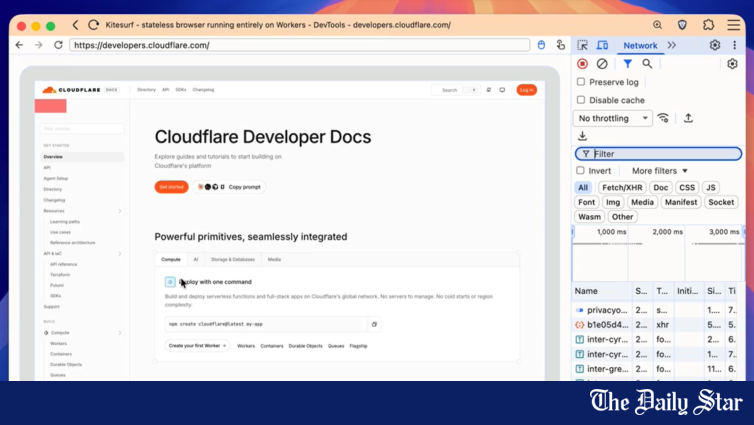Filter requests by Manifest
This screenshot has width=754, height=425.
[680, 202]
